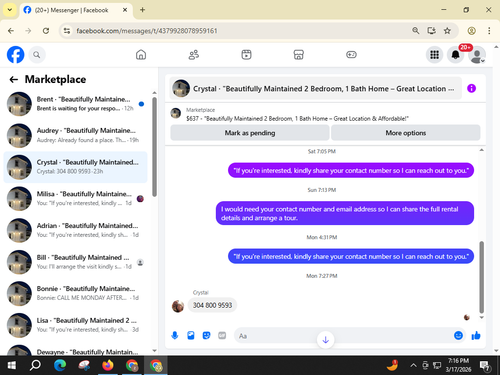The height and width of the screenshot is (375, 500).
Task: Close the Messenger tab
Action: tap(125, 10)
